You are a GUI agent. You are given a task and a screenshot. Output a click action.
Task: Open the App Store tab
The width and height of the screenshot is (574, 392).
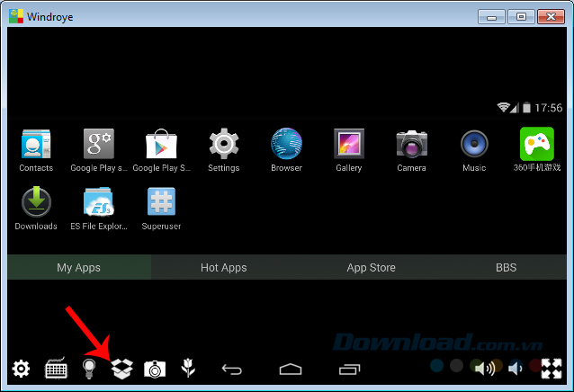pyautogui.click(x=372, y=267)
